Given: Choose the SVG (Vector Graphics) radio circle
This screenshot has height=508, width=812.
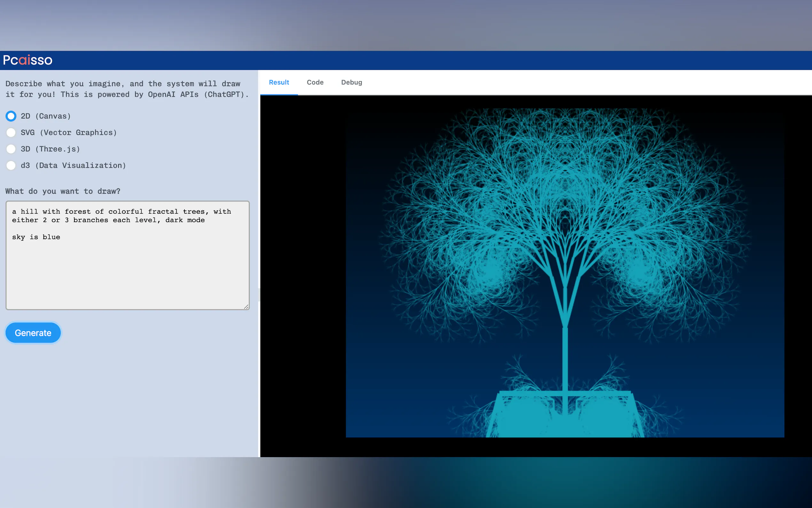Looking at the screenshot, I should [x=11, y=132].
